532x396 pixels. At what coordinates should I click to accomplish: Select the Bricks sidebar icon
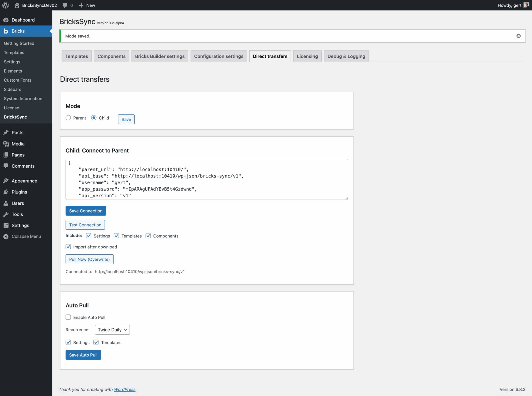pos(6,31)
